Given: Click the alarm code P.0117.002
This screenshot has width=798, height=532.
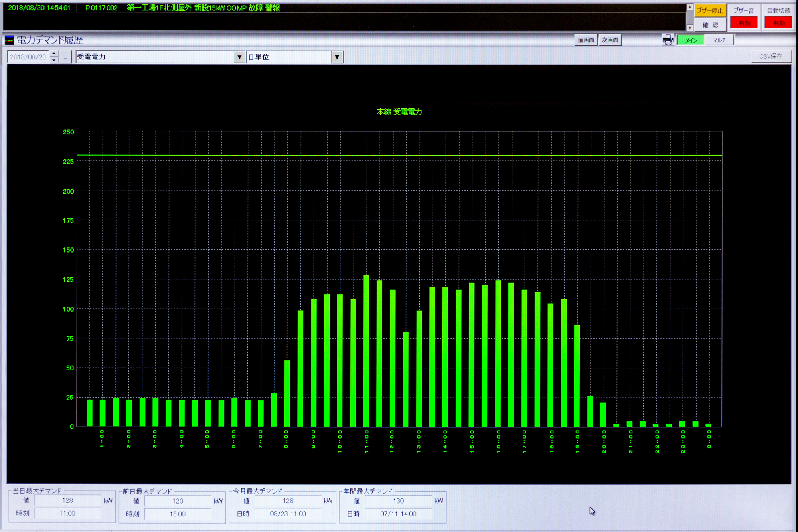Looking at the screenshot, I should [x=101, y=8].
